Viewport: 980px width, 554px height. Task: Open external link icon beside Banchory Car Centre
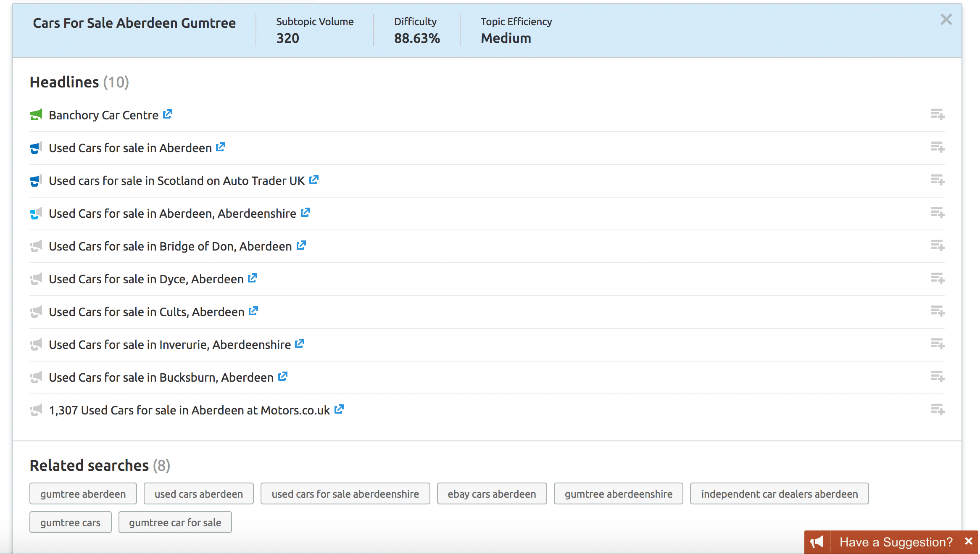pyautogui.click(x=168, y=114)
